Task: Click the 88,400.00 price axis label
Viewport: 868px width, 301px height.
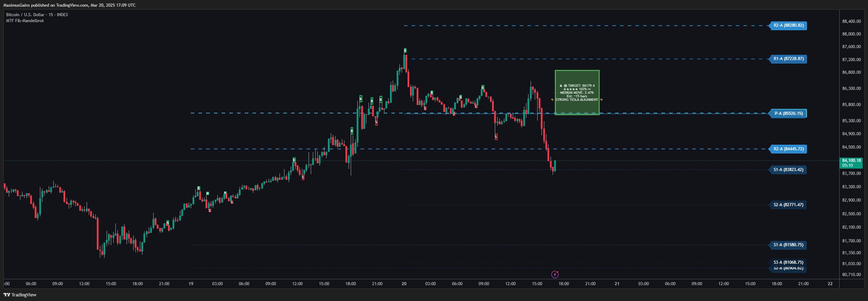Action: 851,21
